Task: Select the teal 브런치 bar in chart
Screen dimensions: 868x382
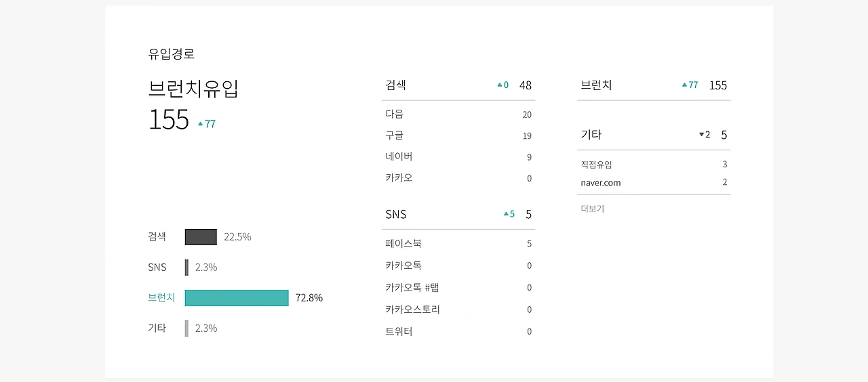Action: 237,298
